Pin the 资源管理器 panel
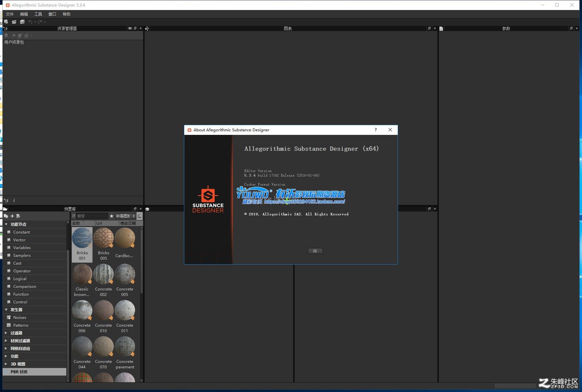Screen dimensions: 582x392 pos(130,28)
